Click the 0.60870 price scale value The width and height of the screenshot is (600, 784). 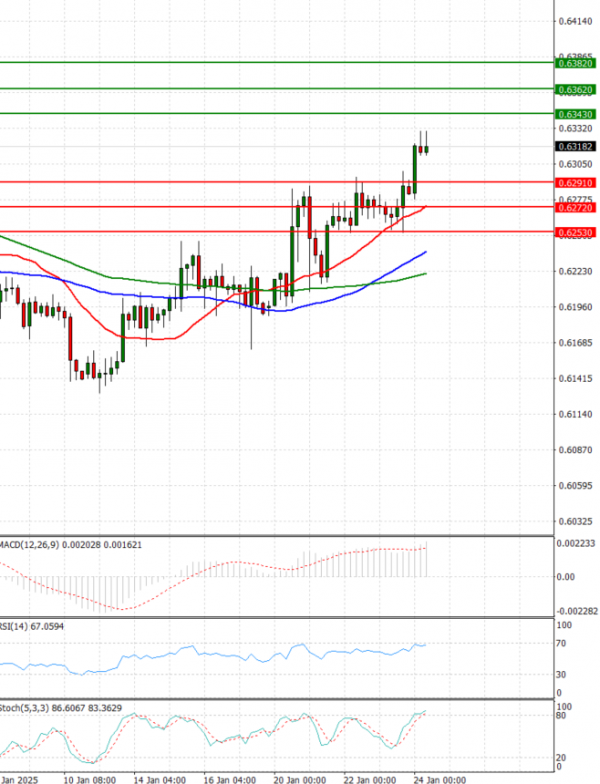coord(575,450)
